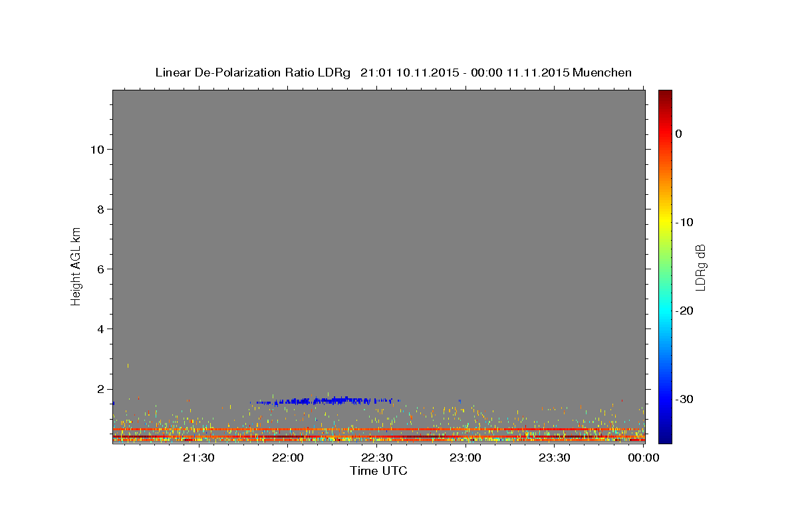Click the 22:30 time tick label
This screenshot has height=532, width=798.
click(376, 458)
